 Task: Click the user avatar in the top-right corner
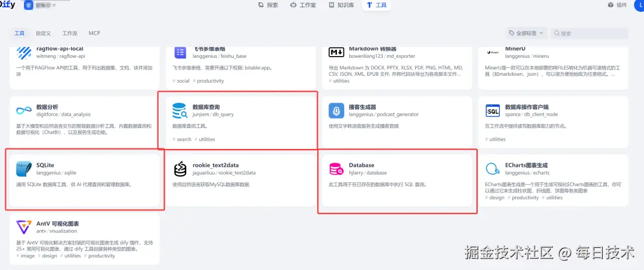[640, 5]
